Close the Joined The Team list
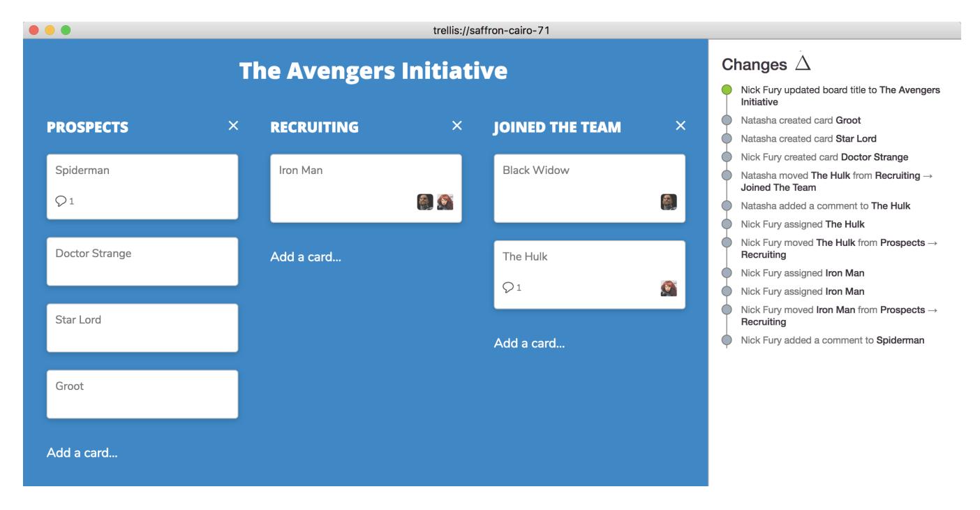980x510 pixels. (x=681, y=125)
